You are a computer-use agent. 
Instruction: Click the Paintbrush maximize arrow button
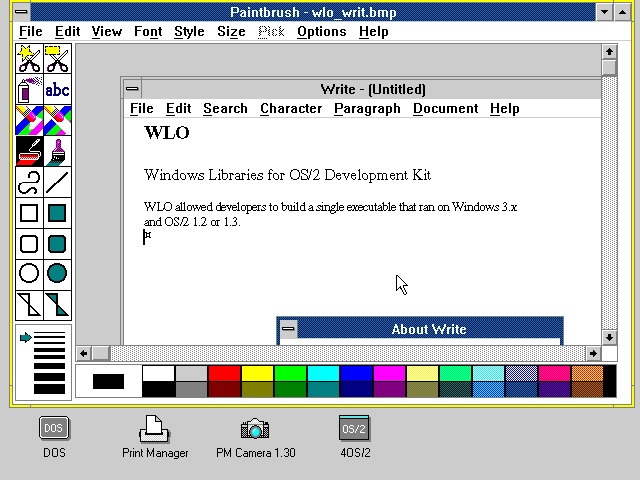point(622,12)
